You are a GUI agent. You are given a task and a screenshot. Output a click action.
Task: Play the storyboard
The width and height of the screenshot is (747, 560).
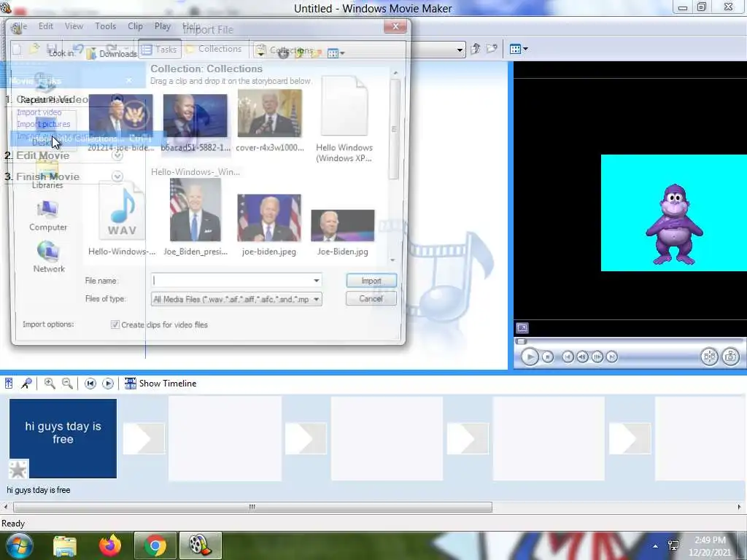[108, 384]
